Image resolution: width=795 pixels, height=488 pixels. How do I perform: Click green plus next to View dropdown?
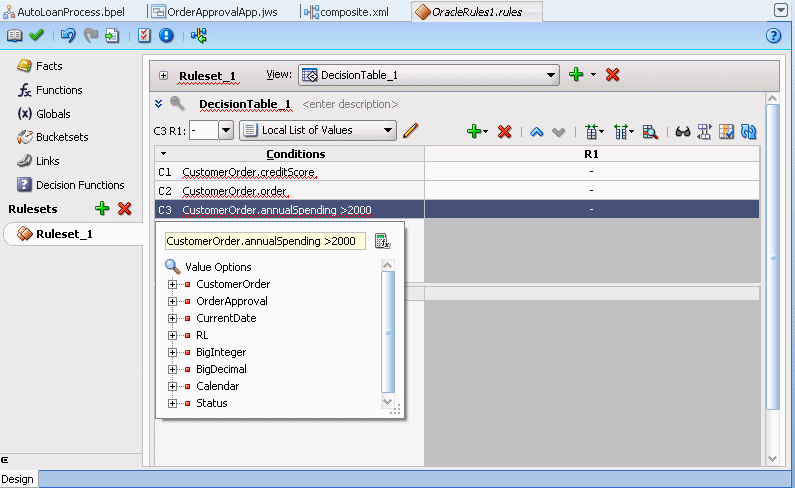[x=576, y=75]
